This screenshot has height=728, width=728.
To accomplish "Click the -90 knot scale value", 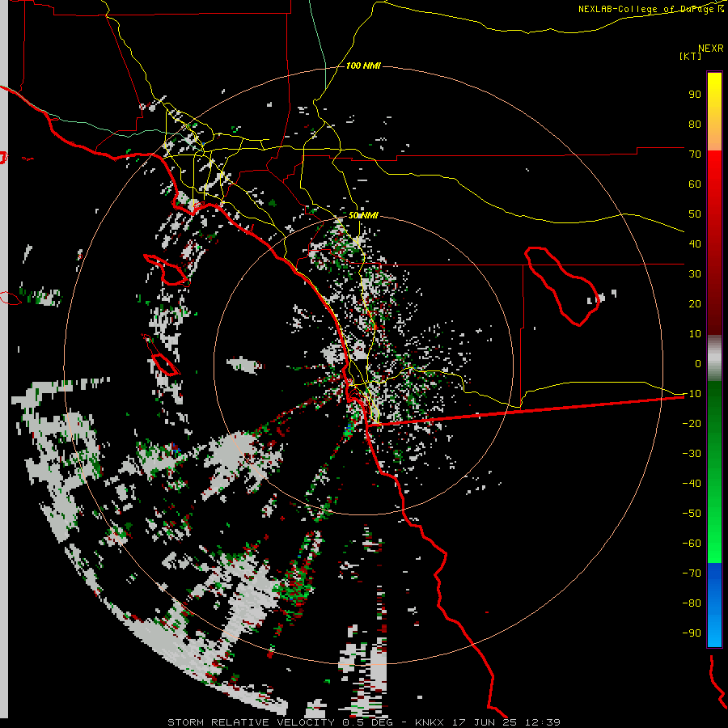I will (x=692, y=633).
